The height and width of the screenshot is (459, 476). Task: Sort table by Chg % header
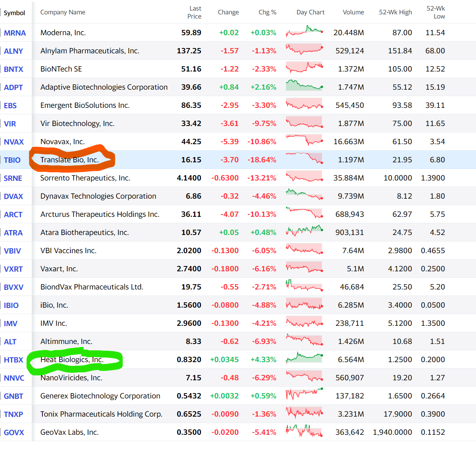point(268,12)
